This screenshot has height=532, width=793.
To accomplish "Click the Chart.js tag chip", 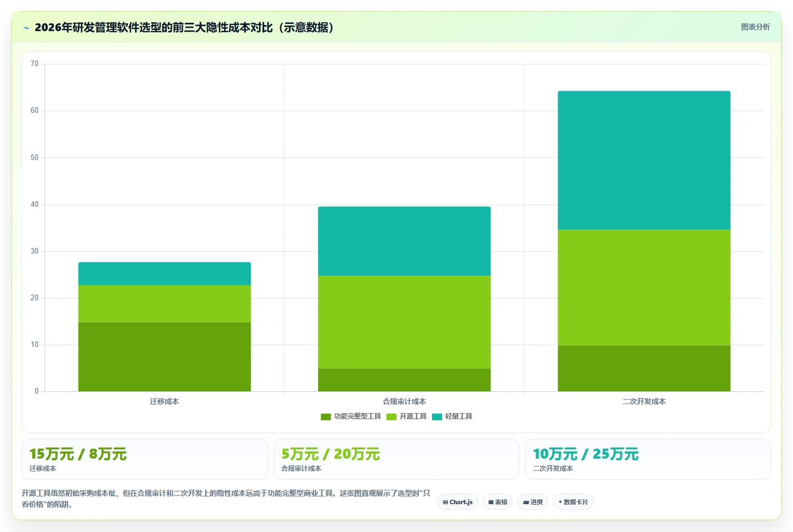I will coord(458,502).
